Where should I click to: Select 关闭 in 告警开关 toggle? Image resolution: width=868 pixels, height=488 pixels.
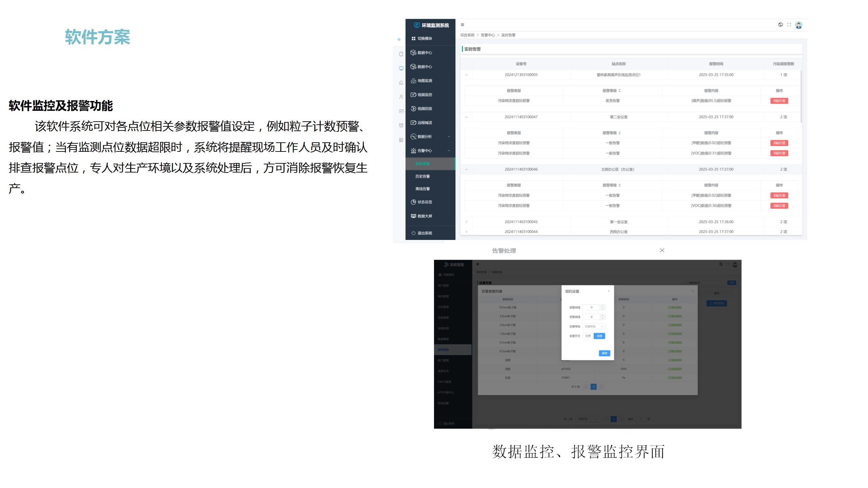pyautogui.click(x=599, y=336)
